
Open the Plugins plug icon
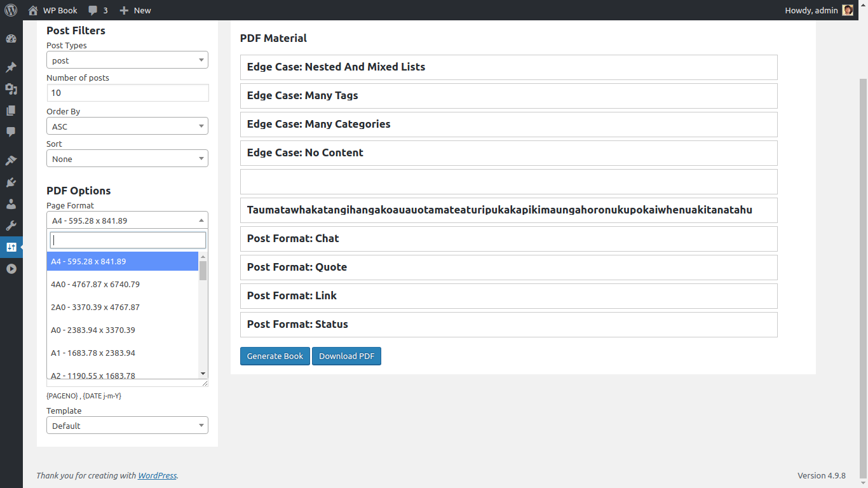coord(11,182)
